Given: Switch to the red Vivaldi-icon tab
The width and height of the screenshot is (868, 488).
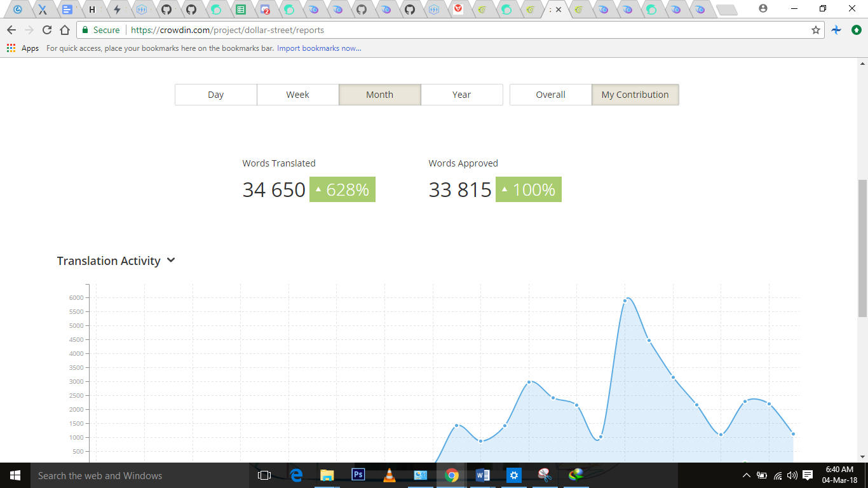Looking at the screenshot, I should tap(458, 10).
